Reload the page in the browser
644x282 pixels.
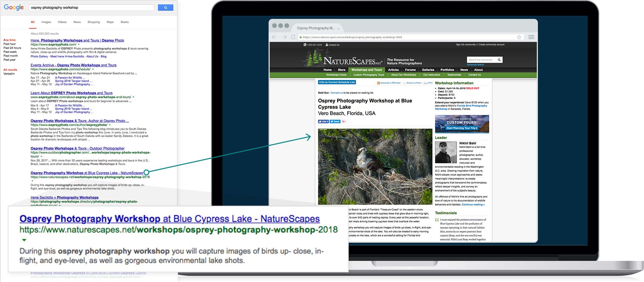pos(293,37)
